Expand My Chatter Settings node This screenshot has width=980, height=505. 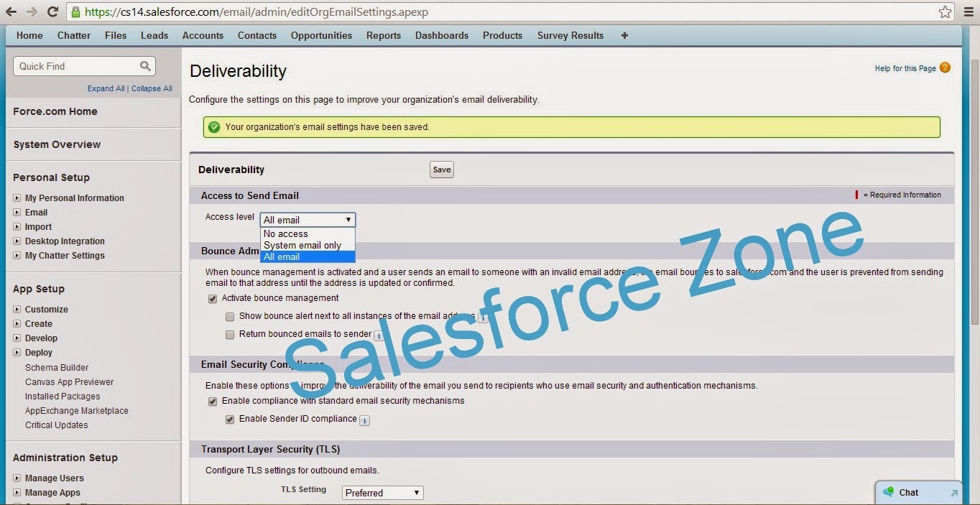pyautogui.click(x=18, y=256)
